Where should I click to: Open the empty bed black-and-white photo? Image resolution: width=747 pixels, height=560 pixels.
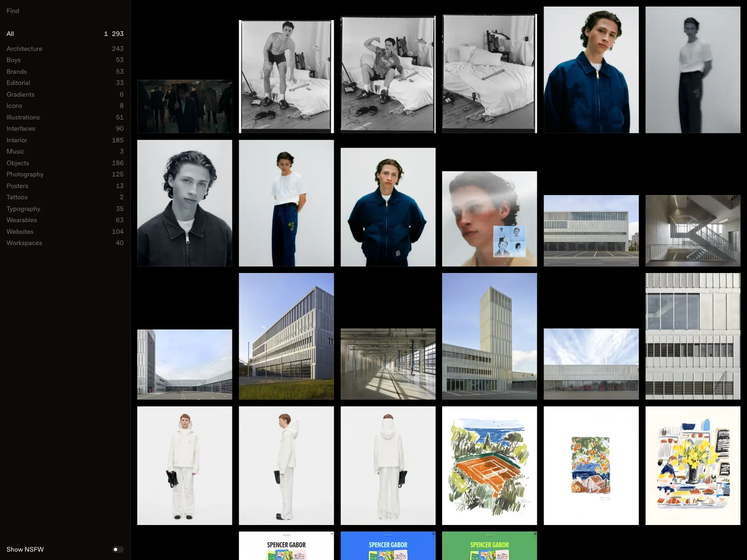point(489,74)
